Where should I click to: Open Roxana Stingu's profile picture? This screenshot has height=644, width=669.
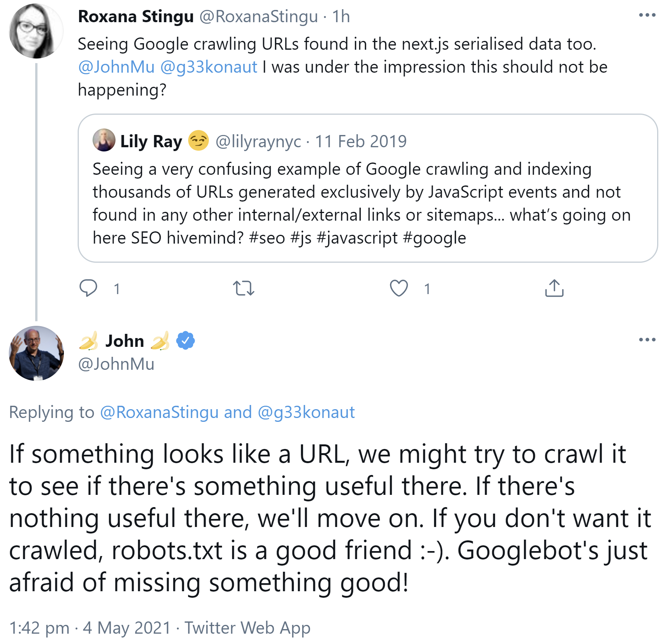(x=36, y=31)
